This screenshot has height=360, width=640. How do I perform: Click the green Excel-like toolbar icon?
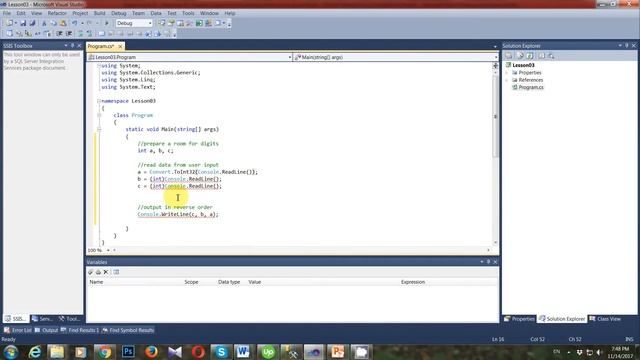[x=199, y=23]
